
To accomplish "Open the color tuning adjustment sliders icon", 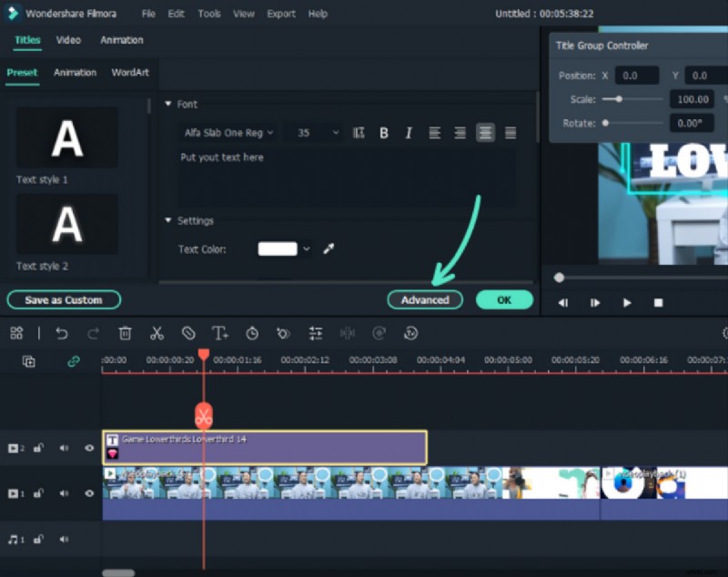I will click(x=316, y=333).
